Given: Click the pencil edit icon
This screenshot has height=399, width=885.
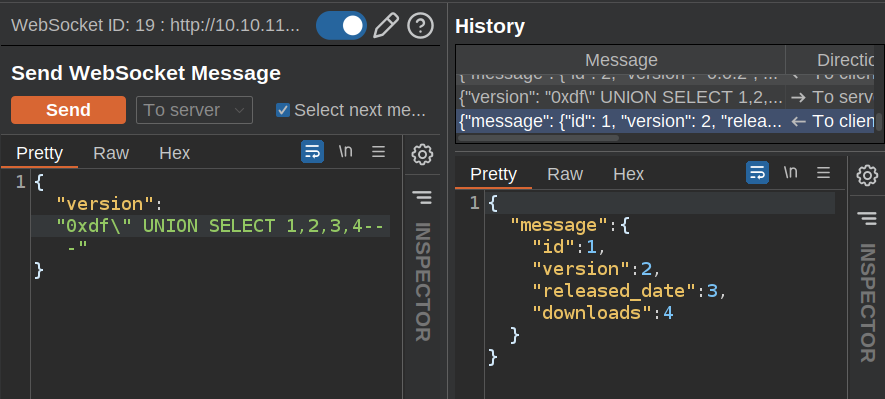Looking at the screenshot, I should [x=386, y=26].
